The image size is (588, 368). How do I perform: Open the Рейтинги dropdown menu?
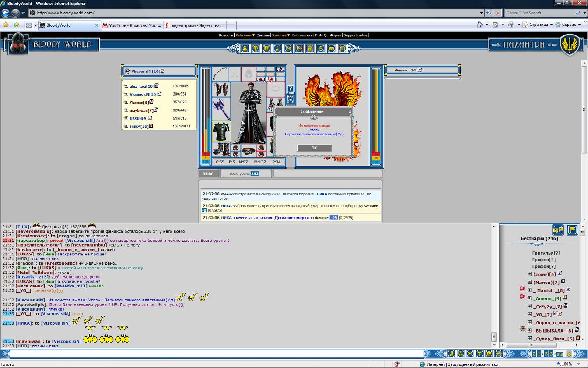pyautogui.click(x=245, y=35)
